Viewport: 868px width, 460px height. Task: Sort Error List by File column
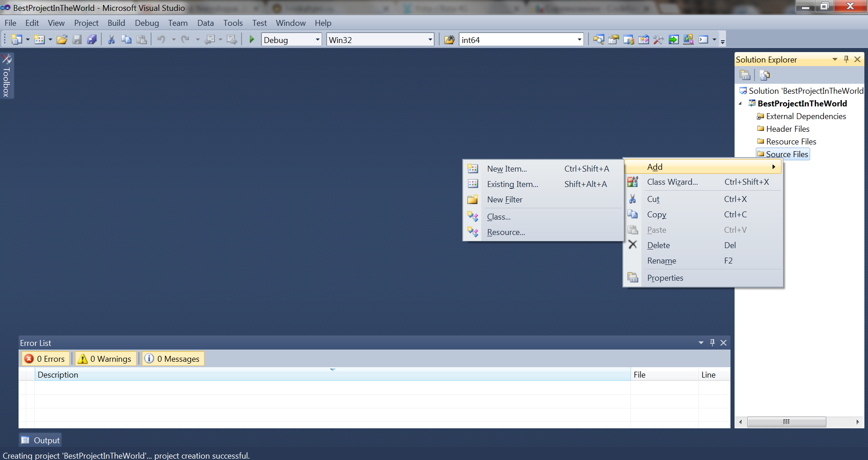[x=664, y=375]
